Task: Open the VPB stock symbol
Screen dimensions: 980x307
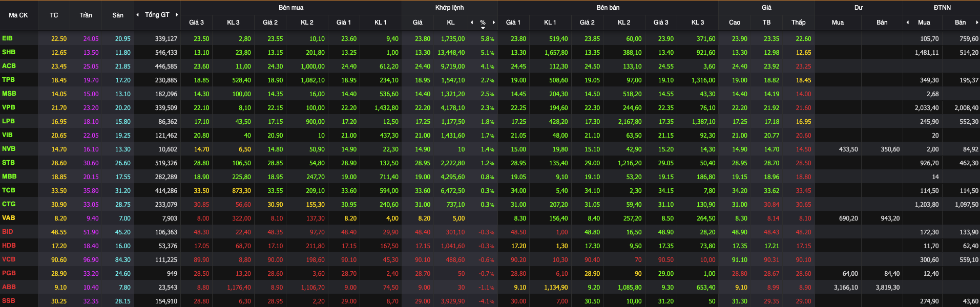Action: coord(8,107)
